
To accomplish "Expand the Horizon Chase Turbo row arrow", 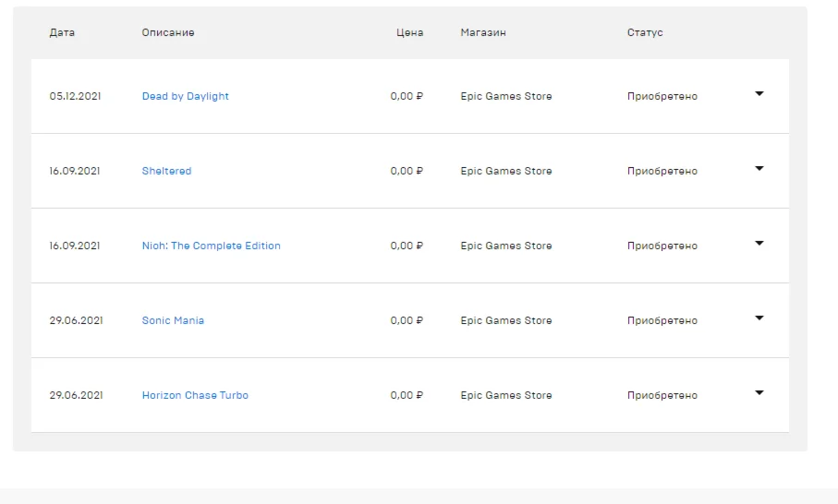I will [759, 393].
